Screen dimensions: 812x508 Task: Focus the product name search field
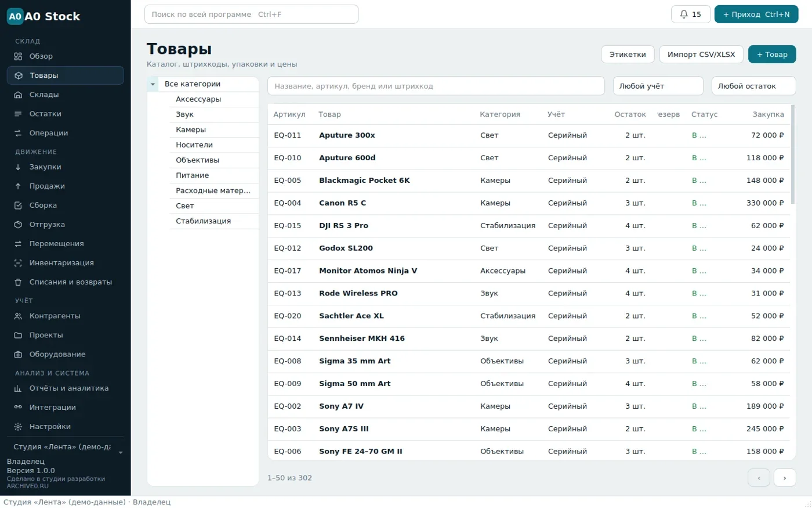click(436, 86)
